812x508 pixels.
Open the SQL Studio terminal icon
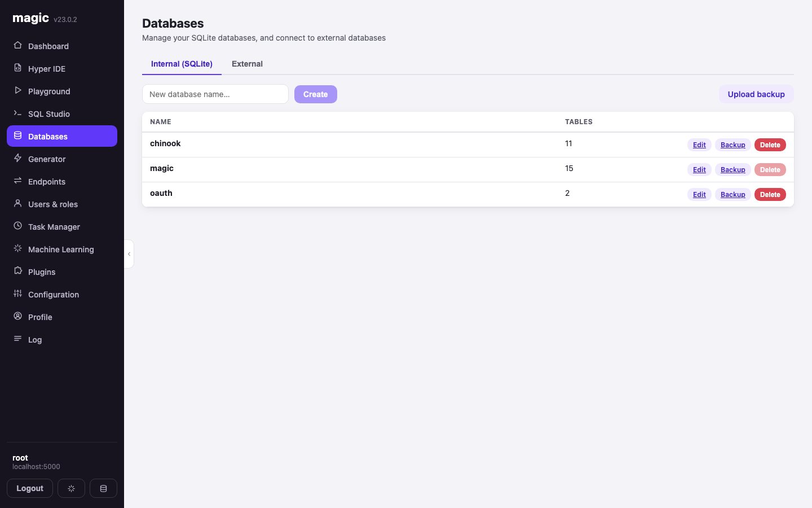(17, 113)
